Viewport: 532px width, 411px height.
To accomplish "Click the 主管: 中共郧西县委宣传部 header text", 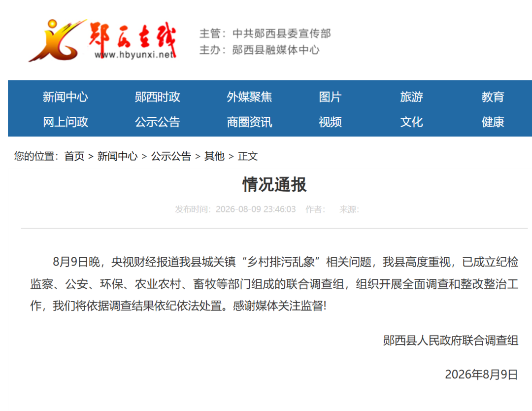I will (x=265, y=34).
